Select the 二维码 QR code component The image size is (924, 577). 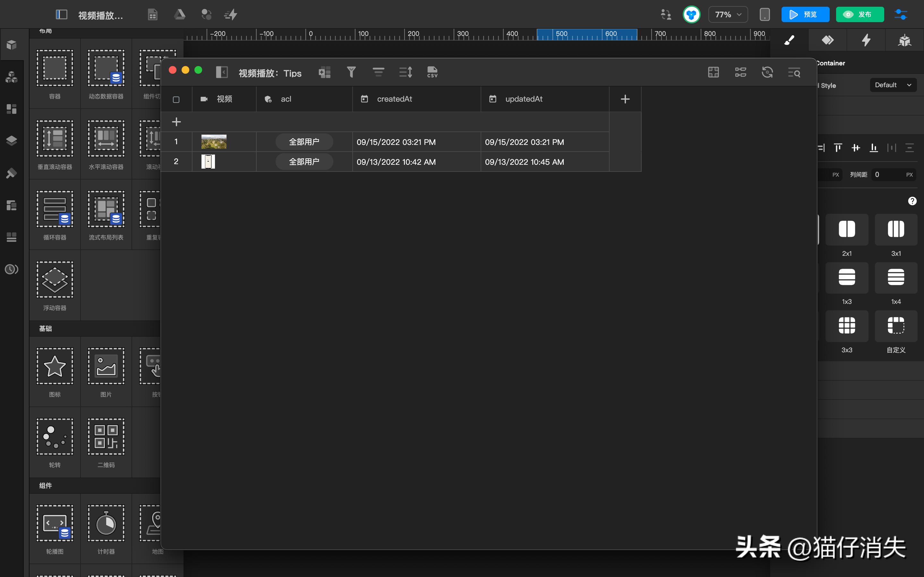[106, 436]
